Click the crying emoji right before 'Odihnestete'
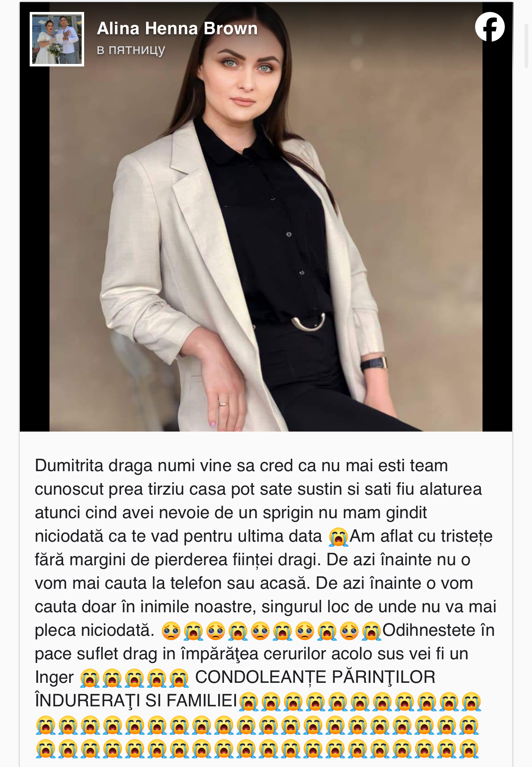The width and height of the screenshot is (532, 767). click(372, 631)
